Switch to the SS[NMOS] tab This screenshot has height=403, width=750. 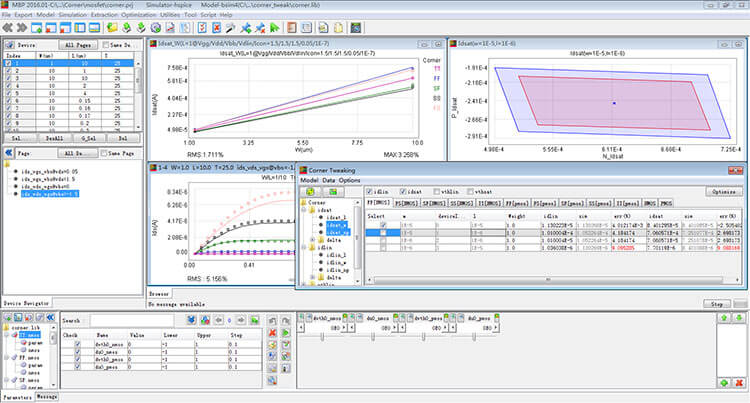[x=461, y=203]
